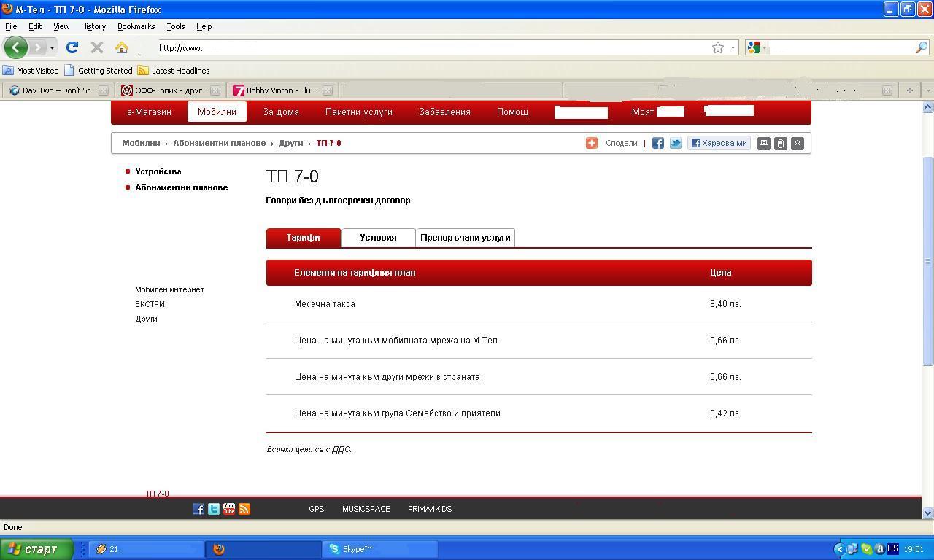
Task: Go to the browser home page
Action: click(121, 47)
